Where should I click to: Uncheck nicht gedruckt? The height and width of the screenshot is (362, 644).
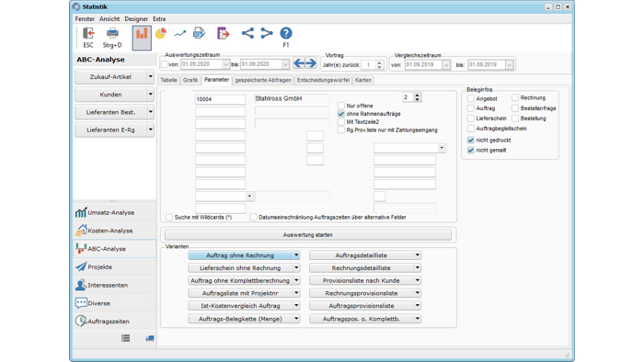[471, 141]
